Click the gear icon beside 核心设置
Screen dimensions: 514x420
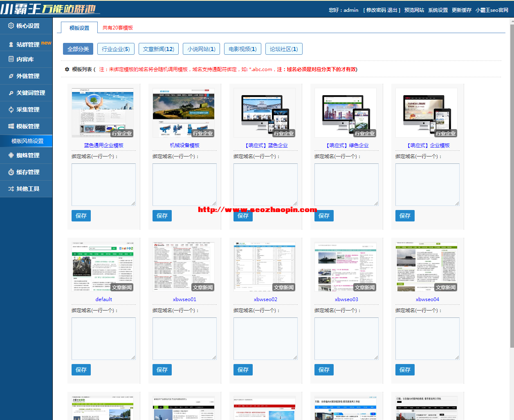coord(11,26)
